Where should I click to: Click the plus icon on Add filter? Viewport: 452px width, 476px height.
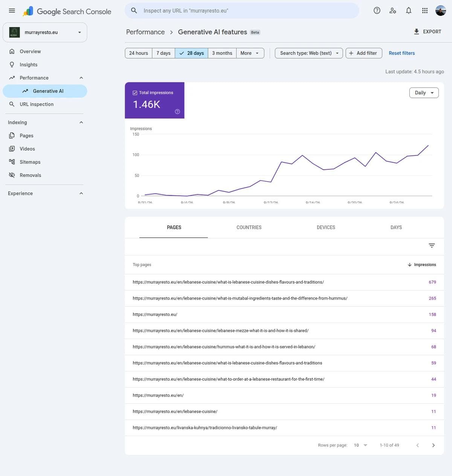[351, 53]
